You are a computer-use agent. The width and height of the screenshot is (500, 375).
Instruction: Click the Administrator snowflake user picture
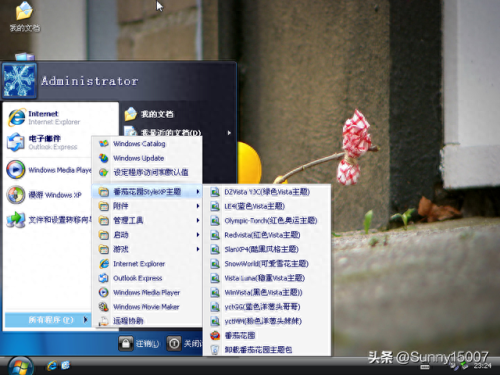[x=19, y=80]
